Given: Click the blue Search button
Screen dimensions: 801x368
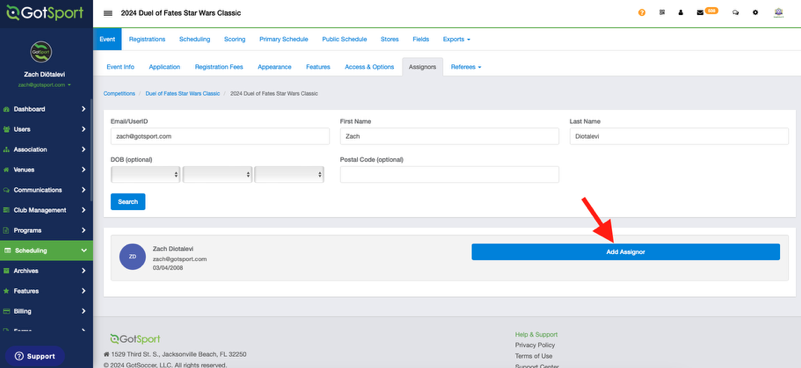Looking at the screenshot, I should tap(128, 201).
